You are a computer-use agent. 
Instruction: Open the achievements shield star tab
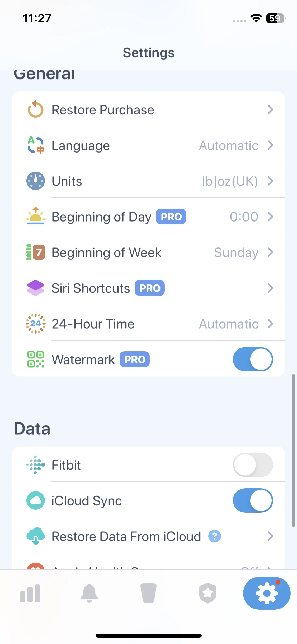[x=208, y=593]
